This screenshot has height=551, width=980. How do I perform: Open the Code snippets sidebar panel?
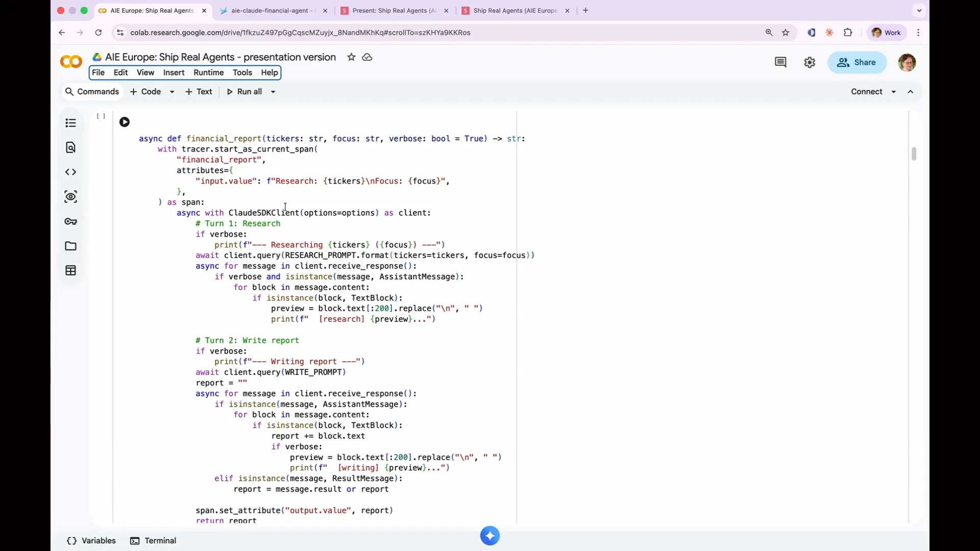coord(71,172)
